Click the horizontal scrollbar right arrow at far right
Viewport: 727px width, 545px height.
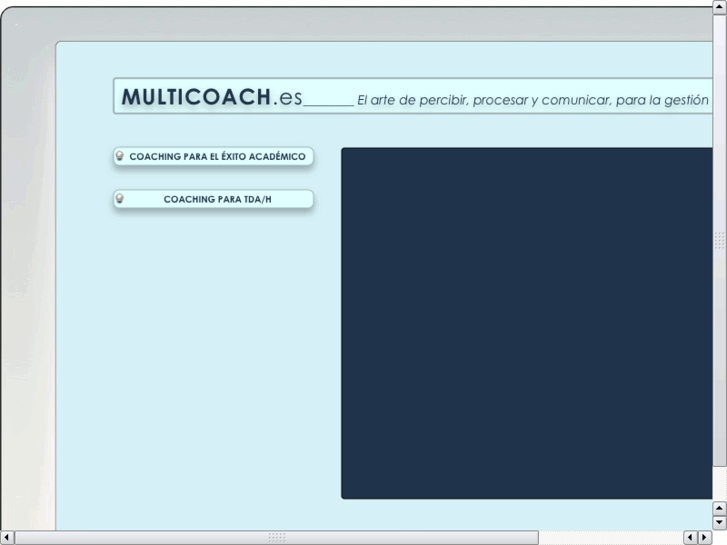coord(705,538)
